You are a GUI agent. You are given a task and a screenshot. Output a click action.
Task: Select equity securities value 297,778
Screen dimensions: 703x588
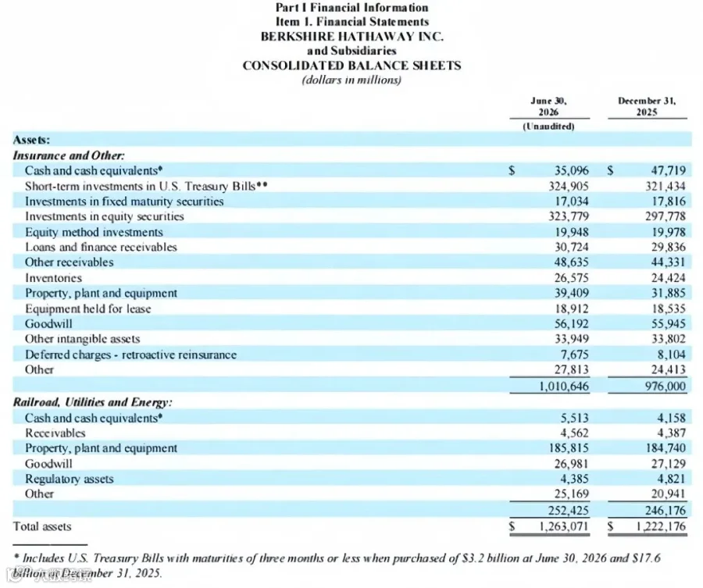[x=666, y=216]
